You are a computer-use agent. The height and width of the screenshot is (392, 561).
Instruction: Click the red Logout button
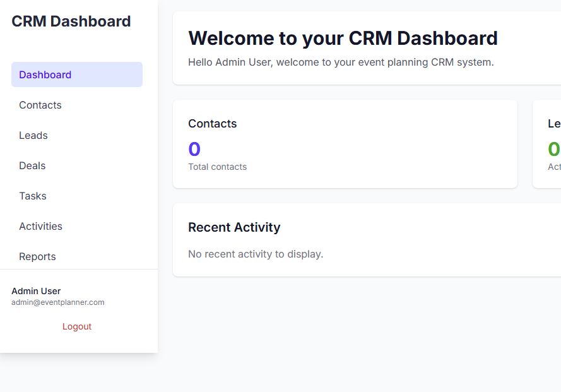[x=77, y=326]
